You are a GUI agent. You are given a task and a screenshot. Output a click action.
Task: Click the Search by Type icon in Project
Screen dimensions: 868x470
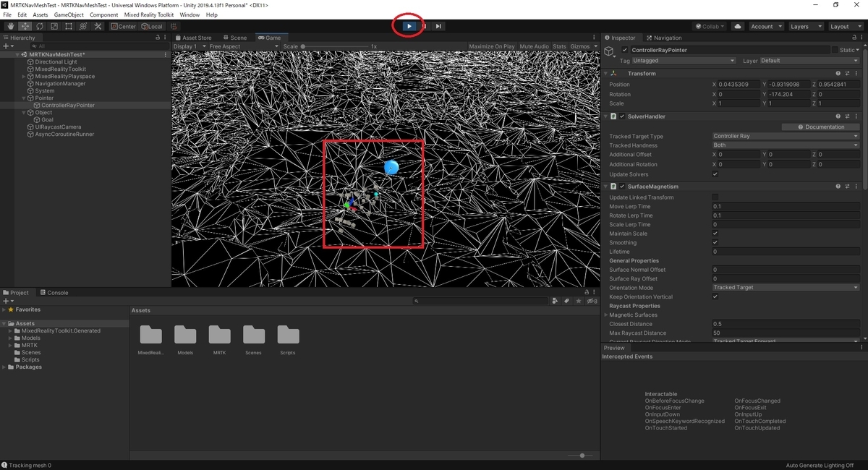click(x=555, y=301)
